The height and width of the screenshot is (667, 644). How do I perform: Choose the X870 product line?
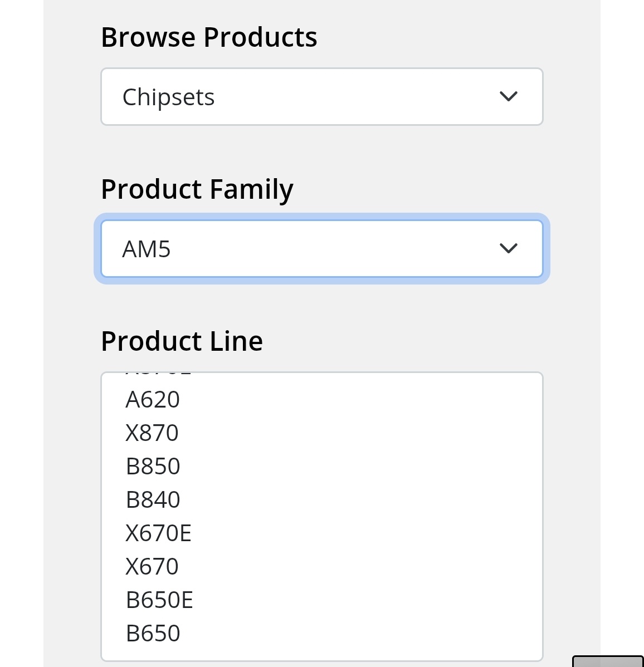pos(152,433)
